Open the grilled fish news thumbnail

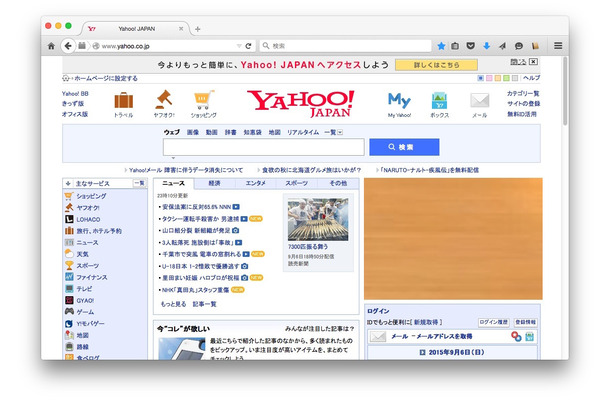(318, 219)
